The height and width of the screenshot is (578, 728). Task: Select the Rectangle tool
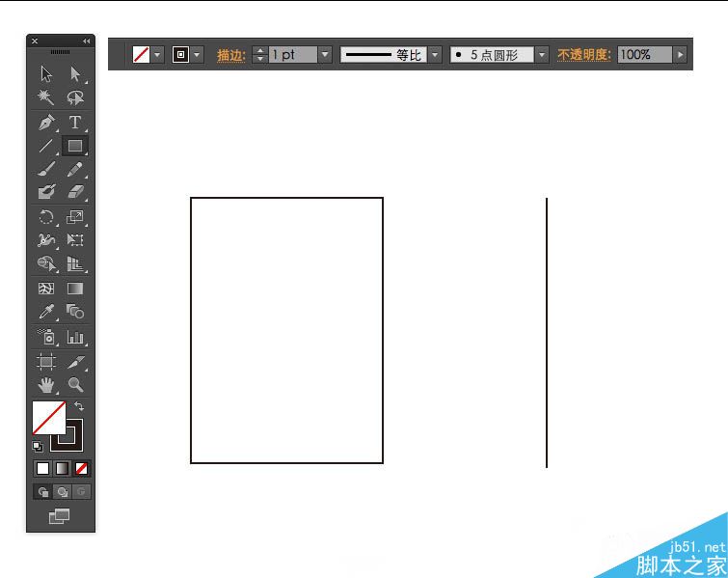pyautogui.click(x=75, y=146)
